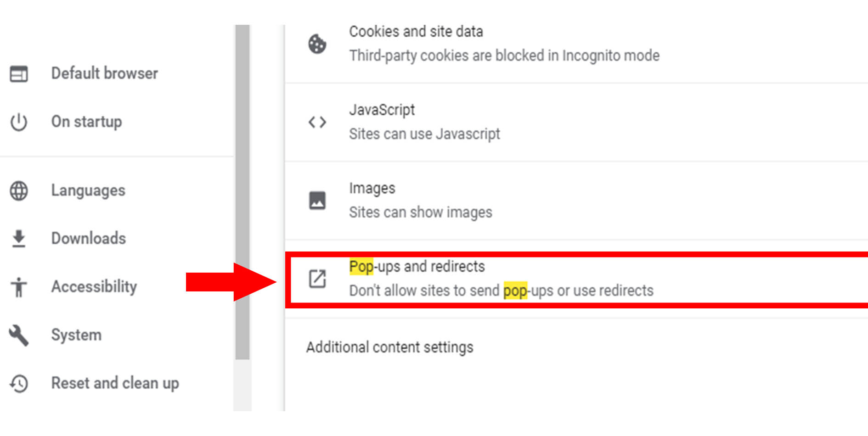Select Languages in the settings sidebar
The height and width of the screenshot is (436, 868).
(88, 190)
